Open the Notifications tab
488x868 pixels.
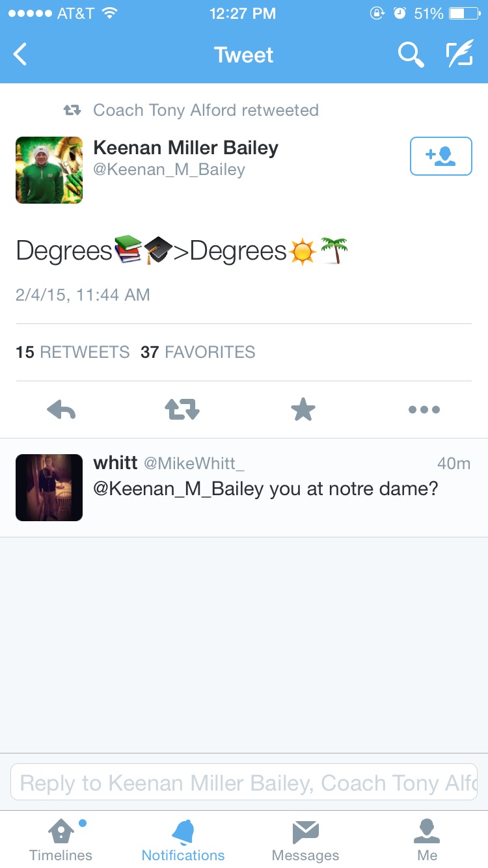[x=183, y=839]
